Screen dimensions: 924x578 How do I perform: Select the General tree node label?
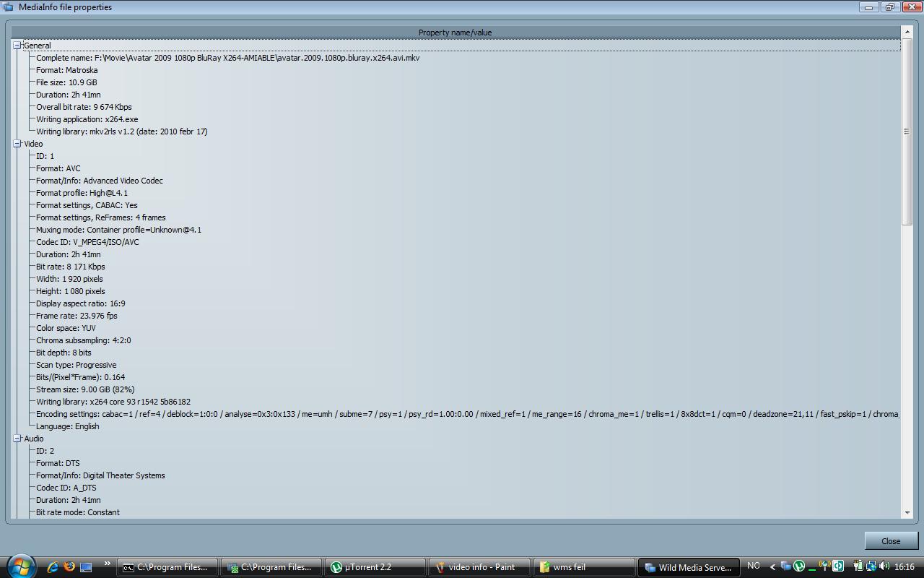(38, 46)
